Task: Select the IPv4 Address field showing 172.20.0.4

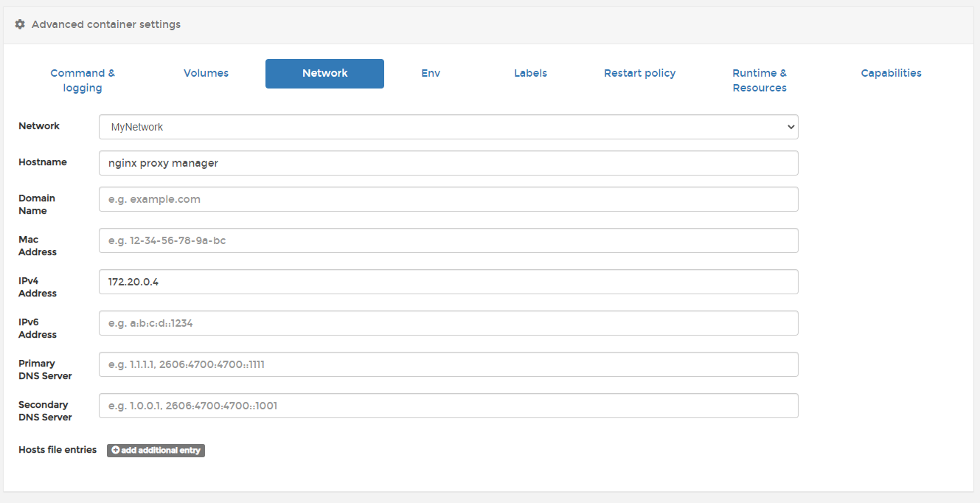Action: tap(448, 282)
